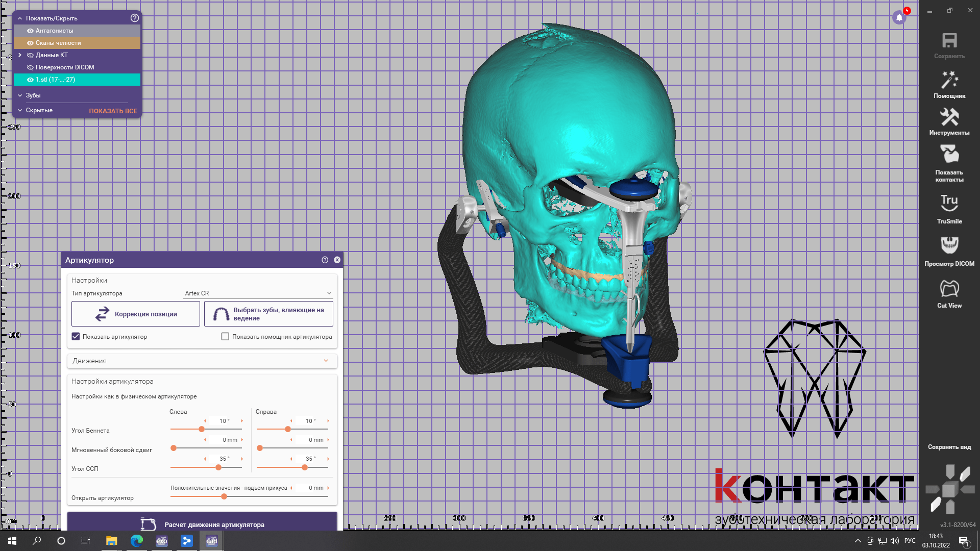Uncheck Показать артикулятор checkbox
980x551 pixels.
click(x=76, y=337)
